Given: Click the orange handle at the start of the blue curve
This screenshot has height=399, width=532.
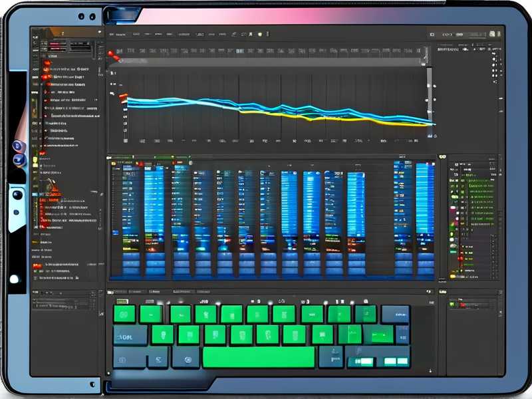Looking at the screenshot, I should [x=123, y=98].
